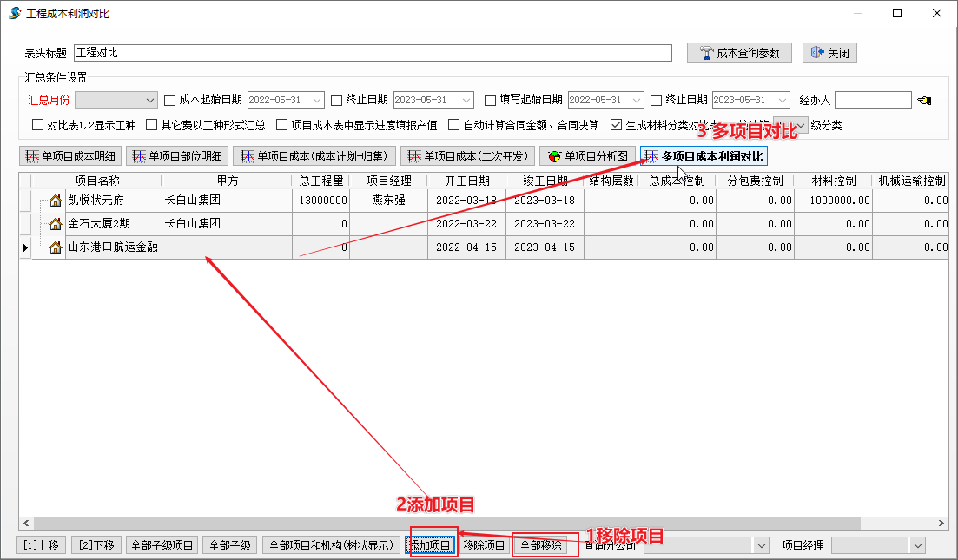Expand the 查询分公司 combo box
The image size is (958, 560).
[x=762, y=545]
